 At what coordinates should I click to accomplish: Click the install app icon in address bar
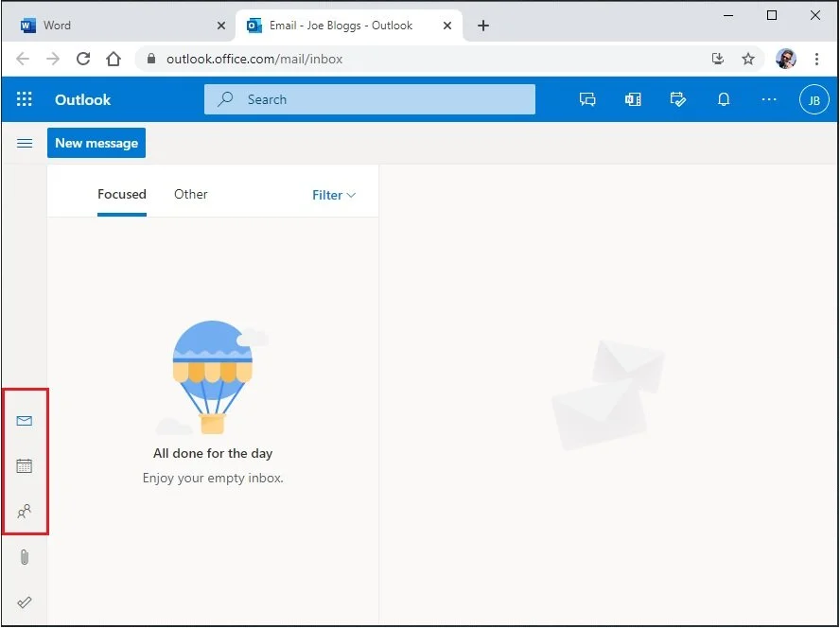718,59
